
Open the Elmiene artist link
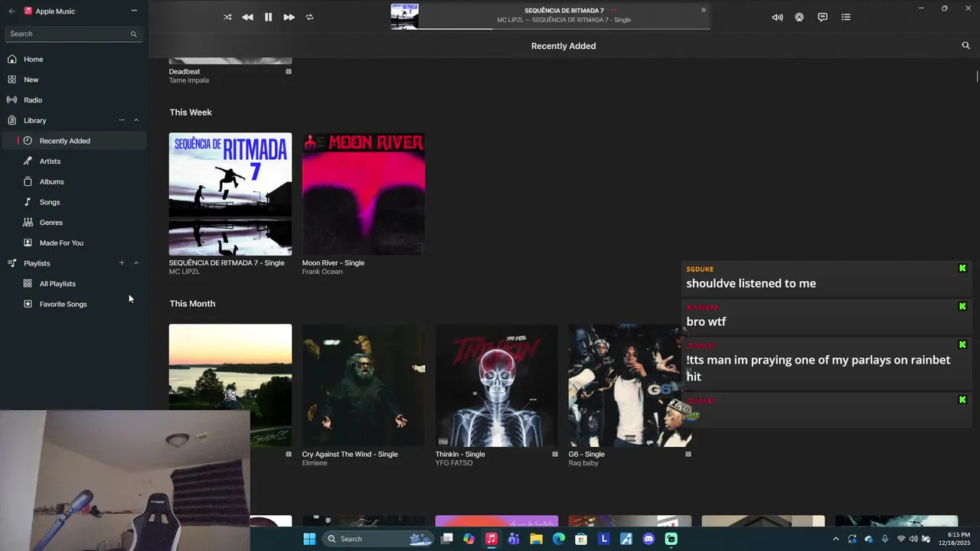(315, 463)
